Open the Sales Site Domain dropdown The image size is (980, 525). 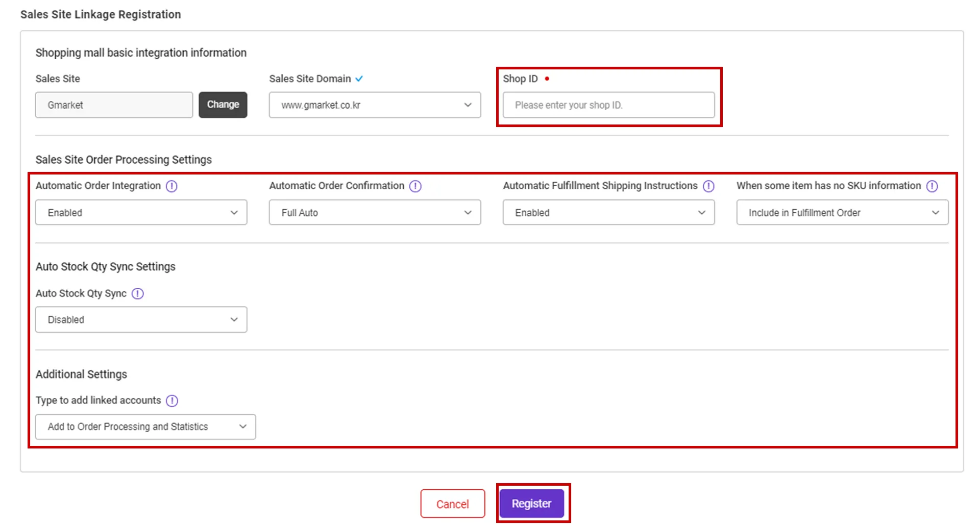tap(375, 105)
